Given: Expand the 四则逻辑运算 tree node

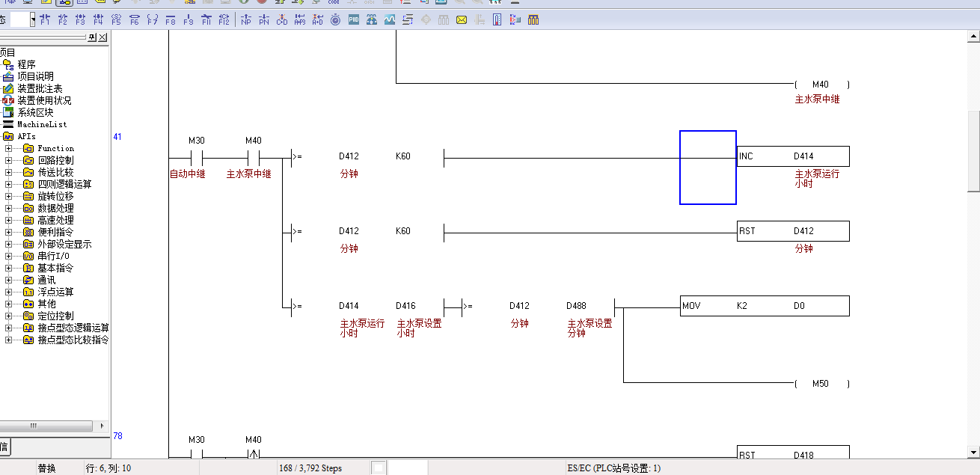Looking at the screenshot, I should coord(9,184).
